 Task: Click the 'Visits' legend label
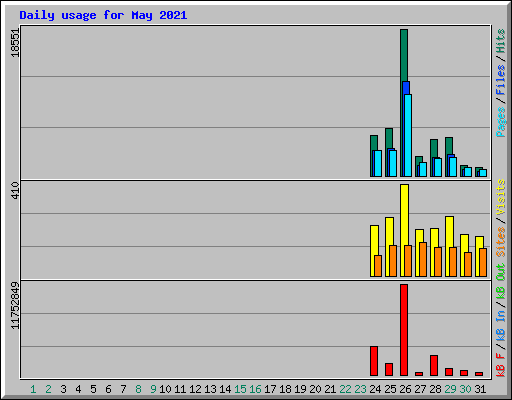click(x=500, y=197)
